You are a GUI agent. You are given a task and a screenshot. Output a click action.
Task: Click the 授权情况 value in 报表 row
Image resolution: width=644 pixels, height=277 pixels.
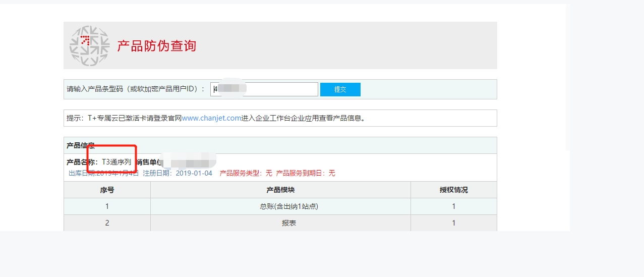[454, 223]
